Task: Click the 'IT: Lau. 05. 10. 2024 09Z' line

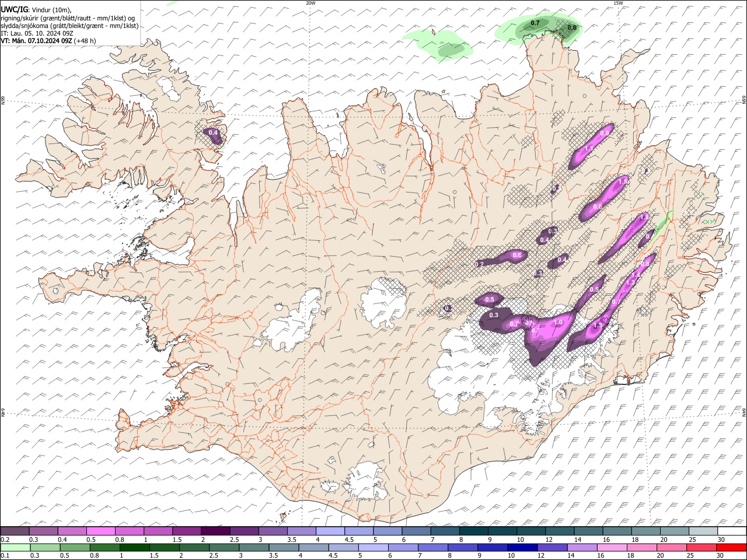Action: 37,33
